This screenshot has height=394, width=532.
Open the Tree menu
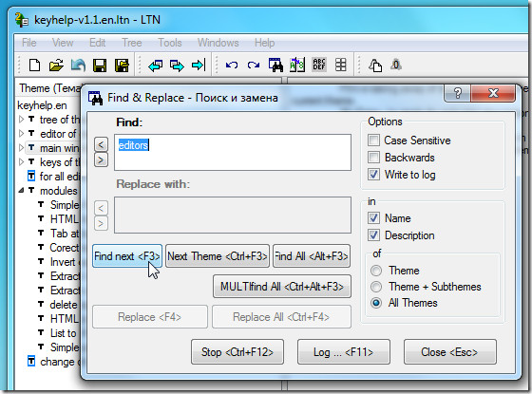(x=132, y=43)
